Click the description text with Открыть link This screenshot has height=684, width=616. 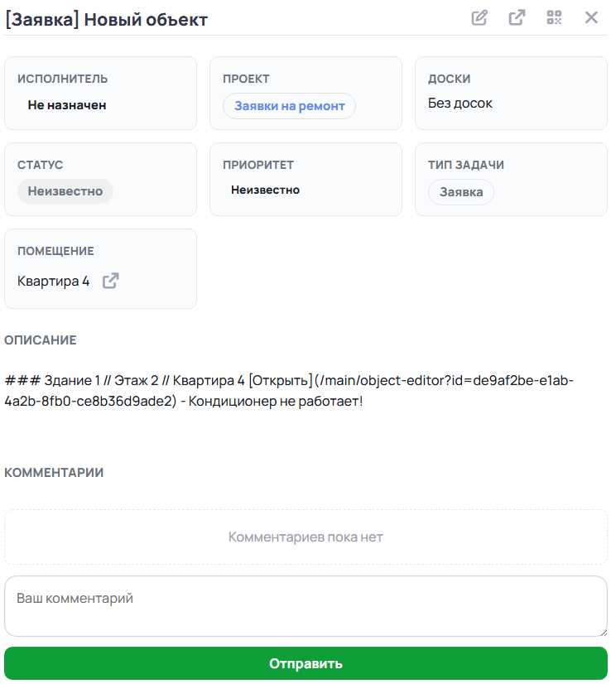[x=289, y=390]
